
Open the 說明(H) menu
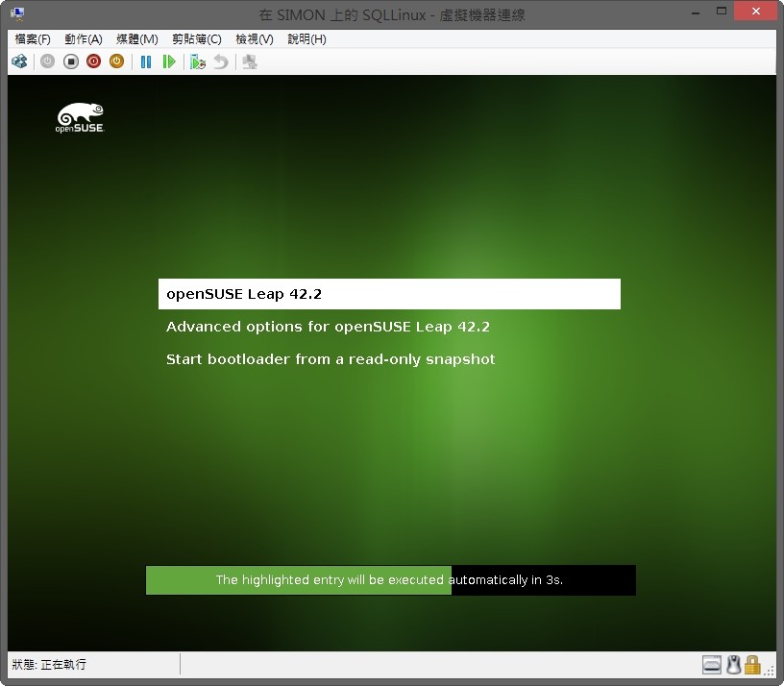coord(307,39)
